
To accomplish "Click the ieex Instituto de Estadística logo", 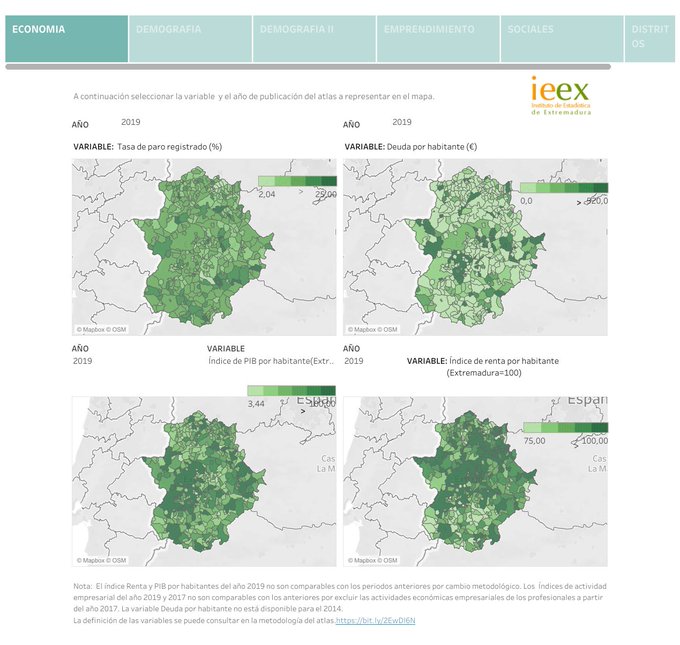I will click(561, 97).
